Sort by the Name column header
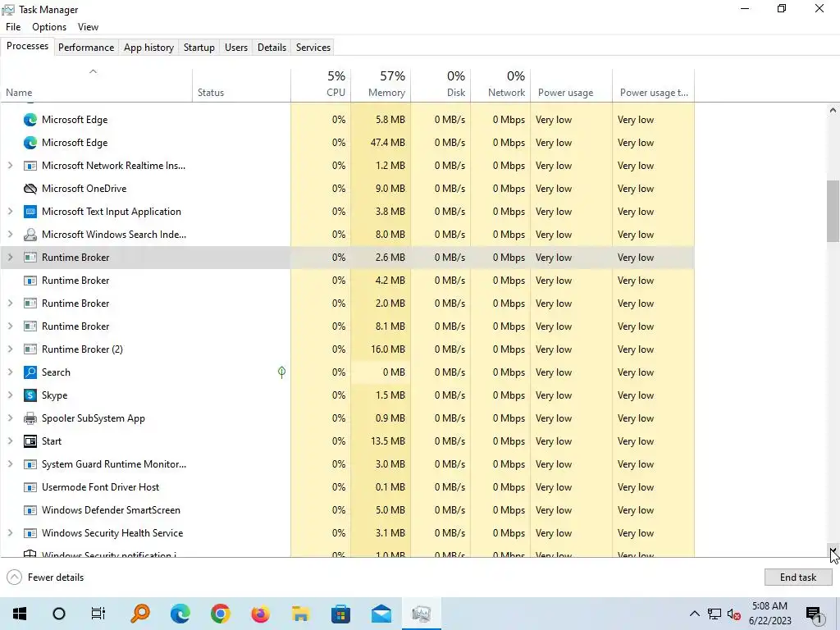The image size is (840, 630). pos(97,85)
